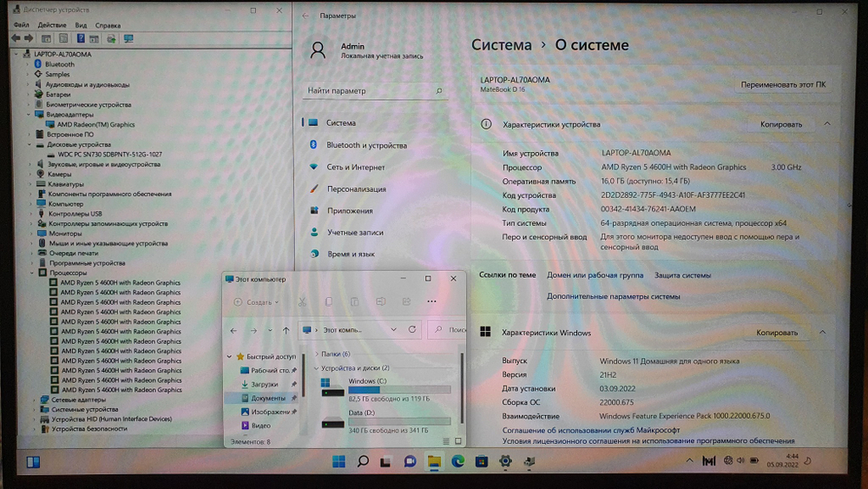
Task: Expand the Сетевые адаптеры node
Action: click(33, 400)
